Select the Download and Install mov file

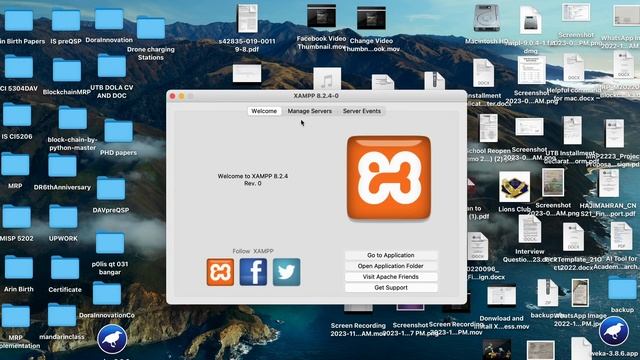click(501, 296)
